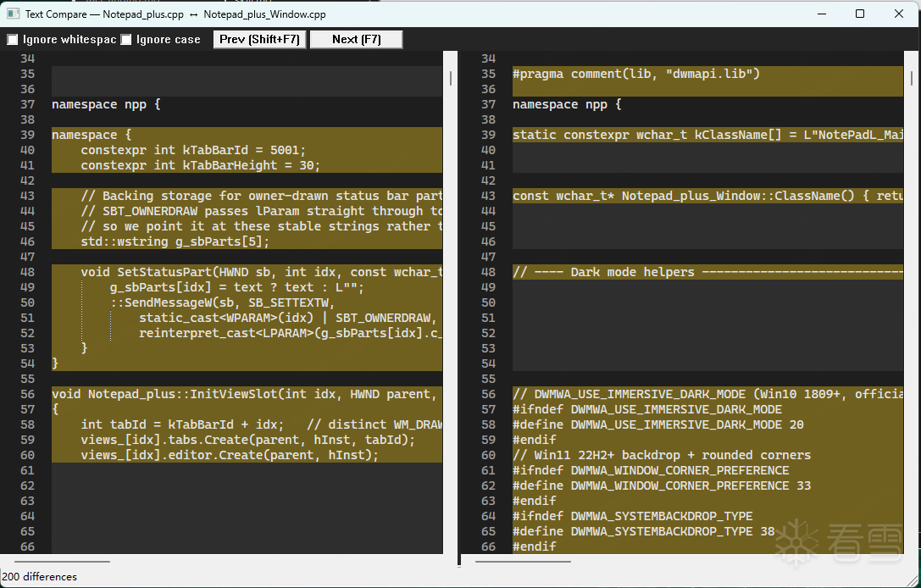Click 'g_sbParts[idx] = text ? text' line
The image size is (921, 588).
[236, 288]
